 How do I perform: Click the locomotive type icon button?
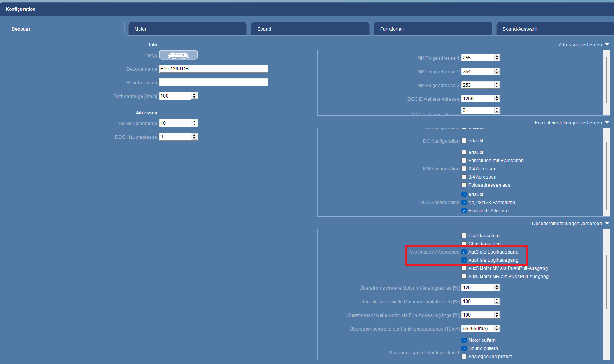[178, 55]
